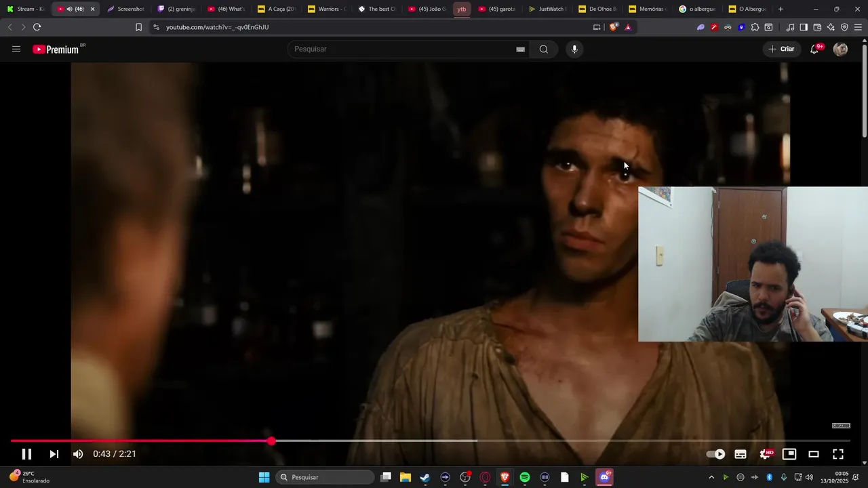The height and width of the screenshot is (488, 868).
Task: Open the ghost extension icon
Action: pyautogui.click(x=701, y=27)
